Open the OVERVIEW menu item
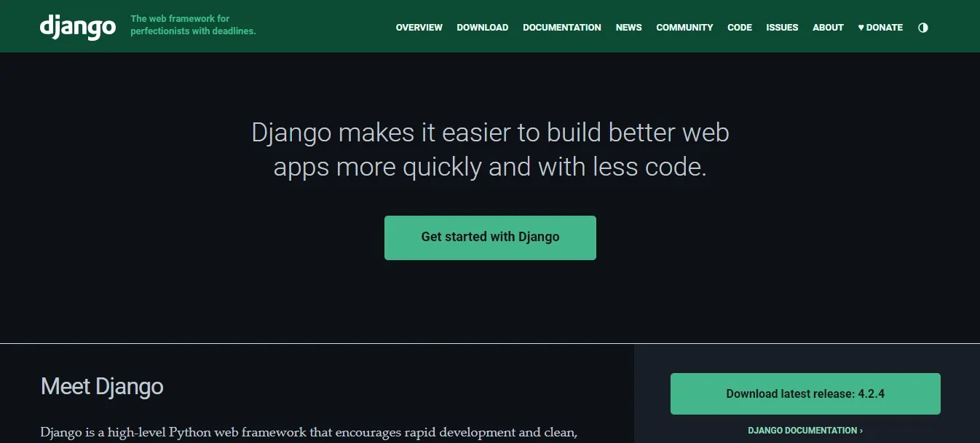 [419, 27]
